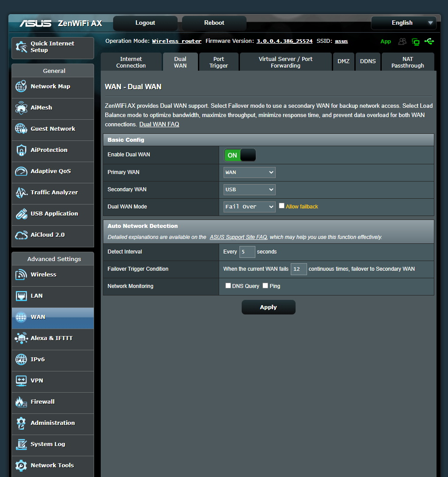The width and height of the screenshot is (448, 477).
Task: Click the Apply button
Action: (x=269, y=307)
